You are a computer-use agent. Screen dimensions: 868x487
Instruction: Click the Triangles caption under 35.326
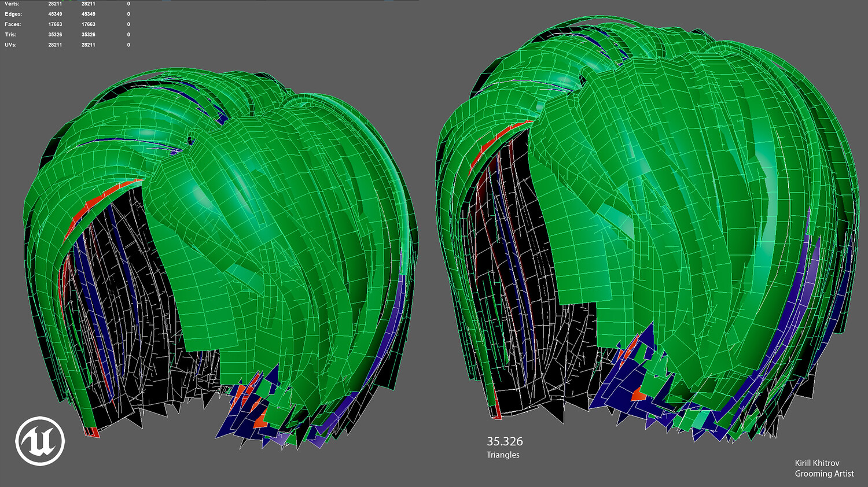(503, 455)
